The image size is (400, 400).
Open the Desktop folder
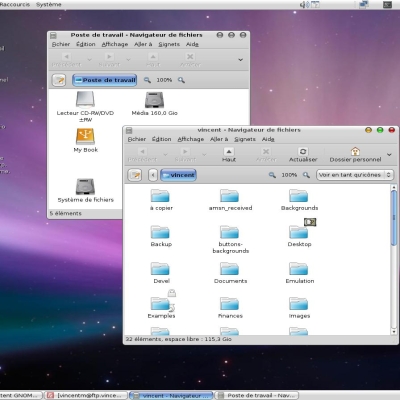point(299,232)
